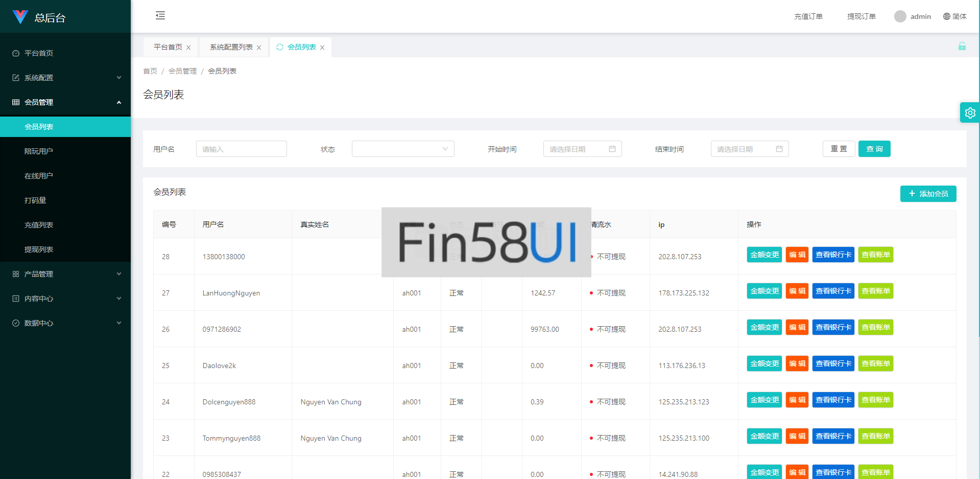980x479 pixels.
Task: Expand the 系统配置 sidebar menu
Action: pyautogui.click(x=65, y=78)
